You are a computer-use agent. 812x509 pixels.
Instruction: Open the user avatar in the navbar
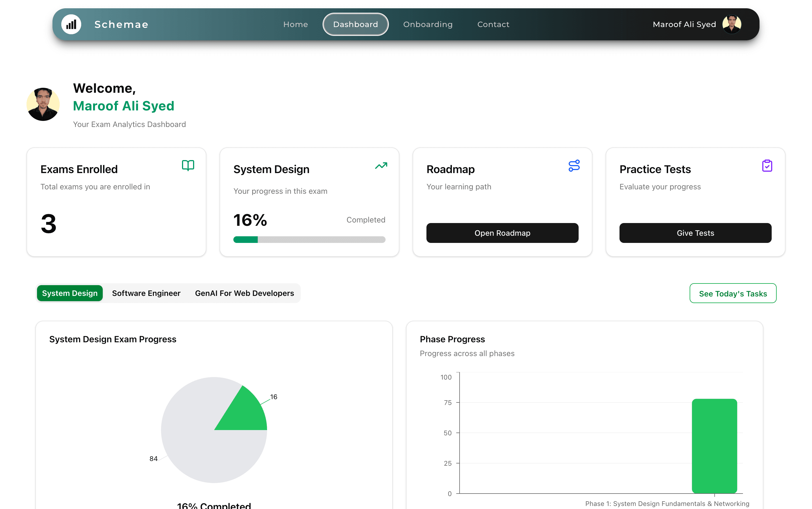[732, 24]
